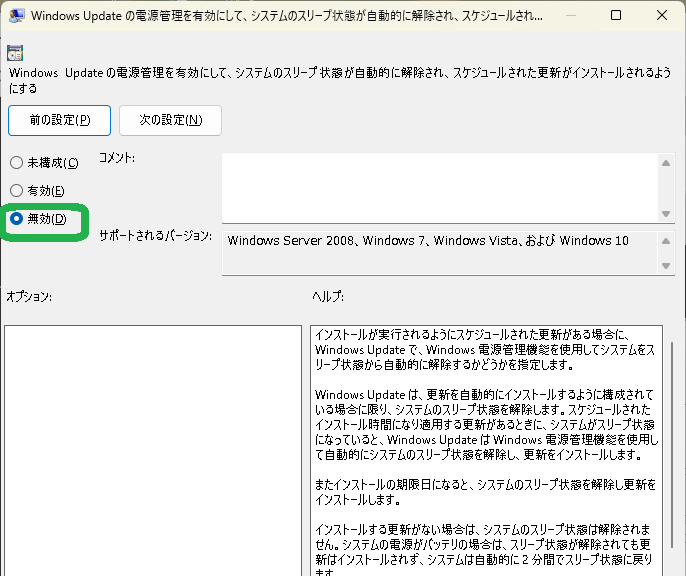The height and width of the screenshot is (576, 686).
Task: Select the 有効(E) radio button
Action: pos(16,191)
